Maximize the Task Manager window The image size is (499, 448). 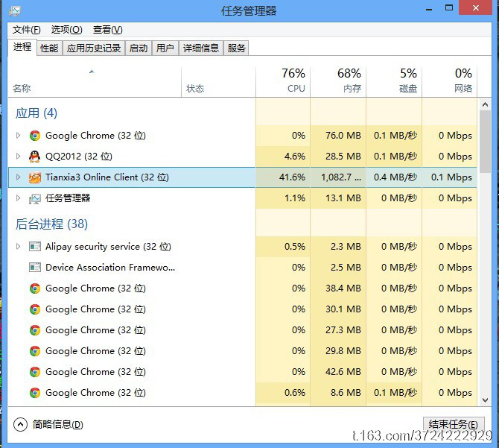449,8
